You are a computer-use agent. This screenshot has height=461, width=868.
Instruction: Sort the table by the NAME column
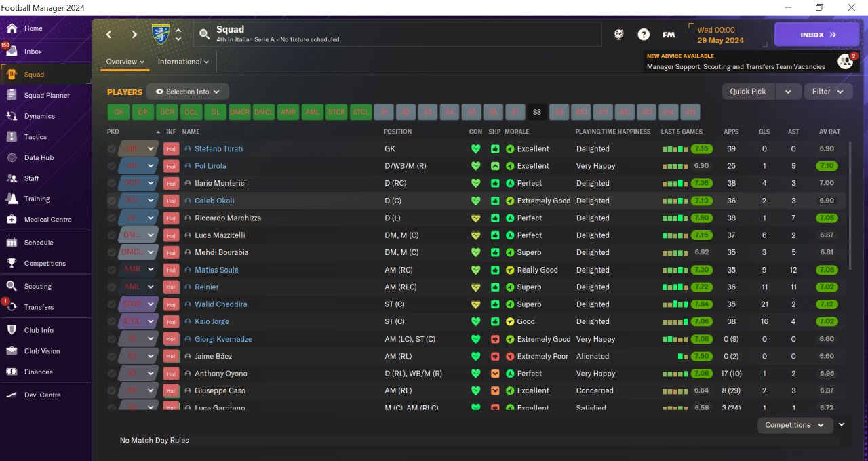tap(191, 132)
